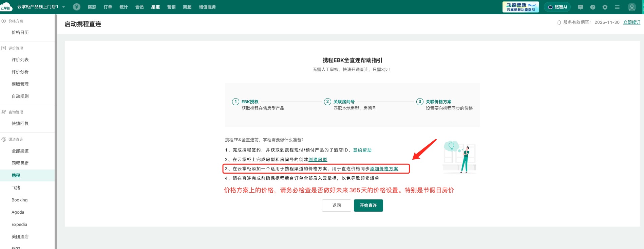Click the 渠道直连 section icon

(4, 139)
